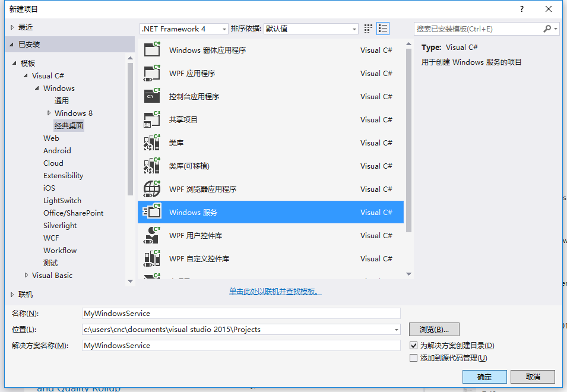Click the 控制台应用程序 template icon
The height and width of the screenshot is (392, 567).
coord(152,97)
